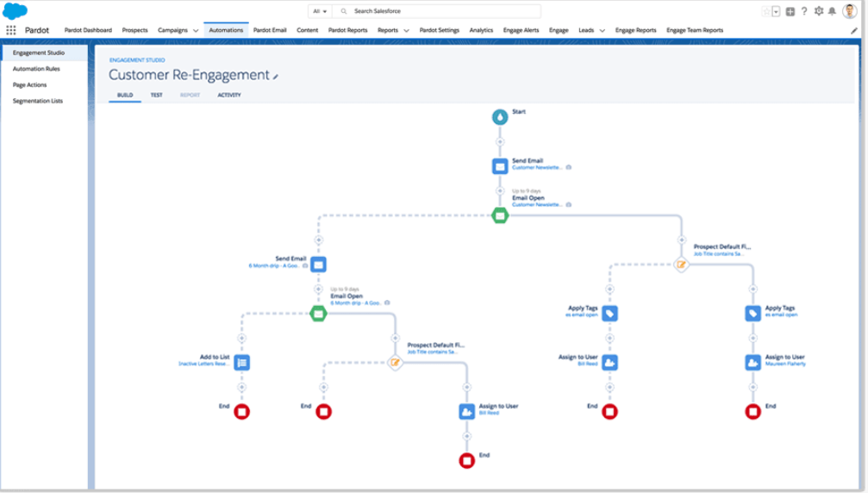The width and height of the screenshot is (868, 493).
Task: Edit the Customer Re-Engagement title with pencil icon
Action: 276,77
